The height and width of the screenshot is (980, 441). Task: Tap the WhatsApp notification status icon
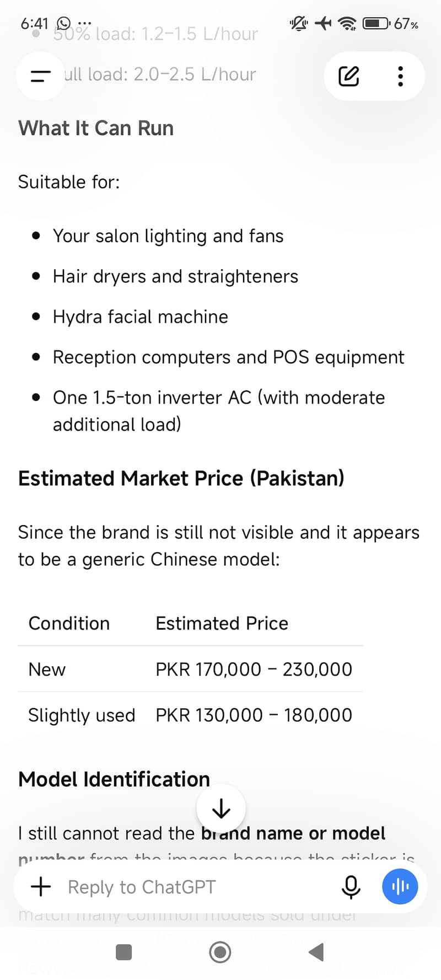click(64, 23)
